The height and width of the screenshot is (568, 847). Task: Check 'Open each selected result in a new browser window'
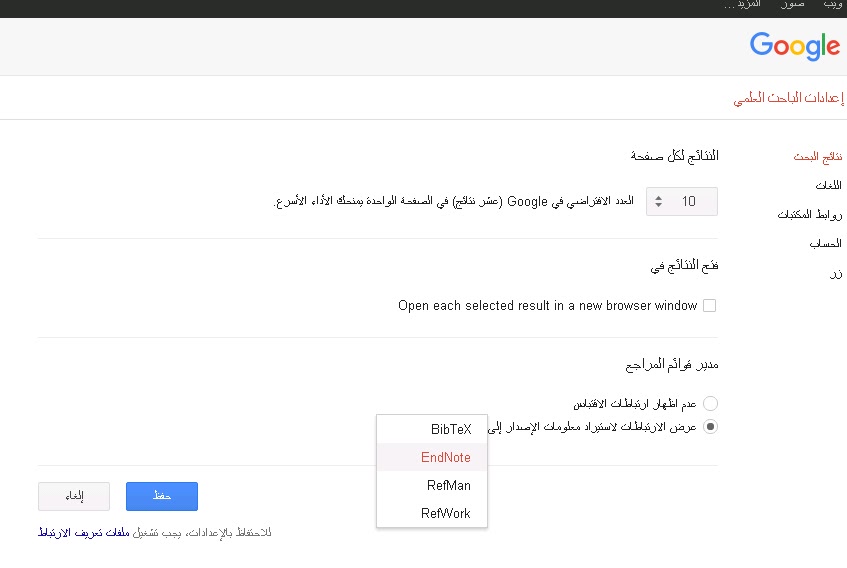tap(709, 306)
